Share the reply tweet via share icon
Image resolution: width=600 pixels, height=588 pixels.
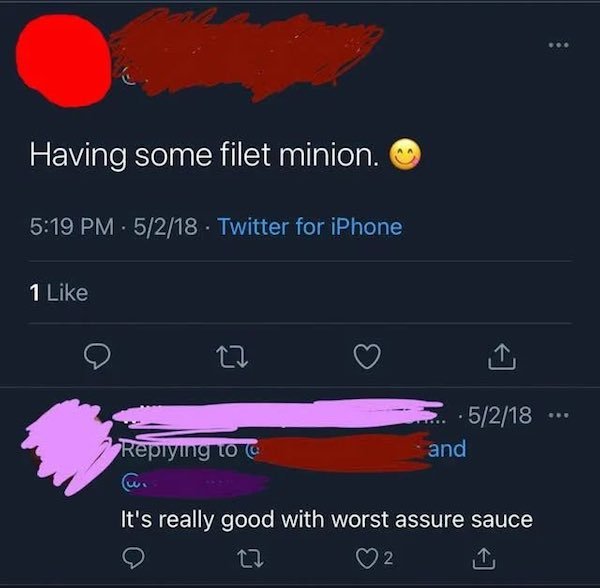pyautogui.click(x=484, y=558)
